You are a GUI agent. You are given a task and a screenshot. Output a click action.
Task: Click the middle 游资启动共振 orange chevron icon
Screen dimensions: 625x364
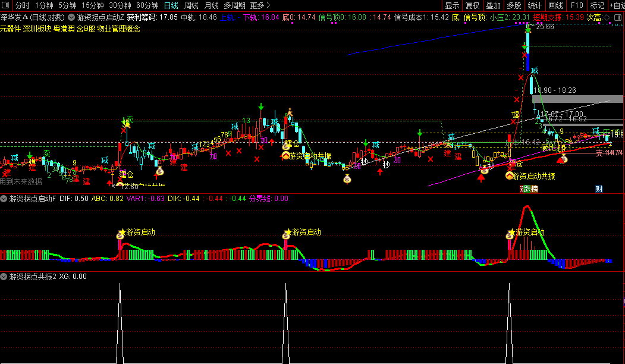(x=286, y=155)
